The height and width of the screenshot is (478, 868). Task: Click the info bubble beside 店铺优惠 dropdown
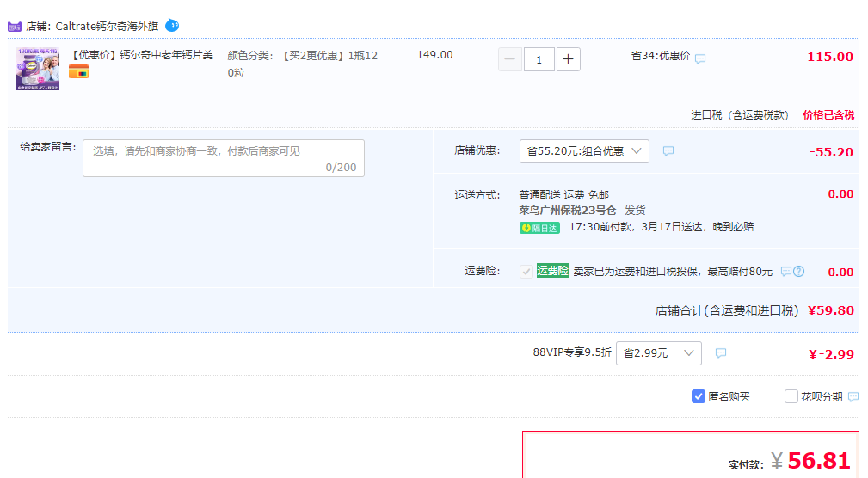click(x=668, y=151)
